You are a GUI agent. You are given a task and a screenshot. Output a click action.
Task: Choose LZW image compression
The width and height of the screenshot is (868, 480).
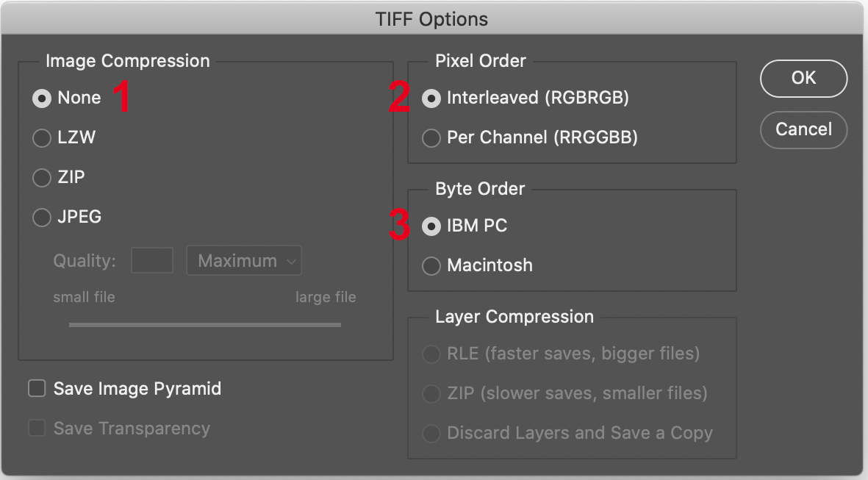42,138
